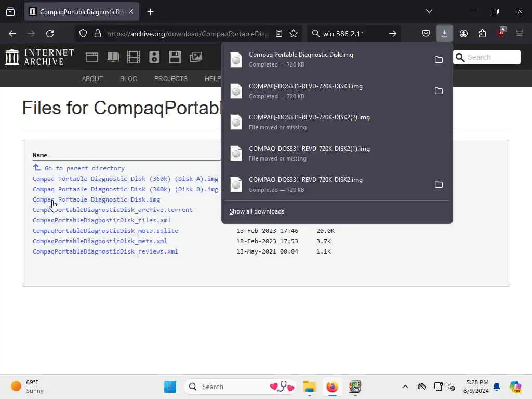The width and height of the screenshot is (532, 399).
Task: Switch to Firefox on the taskbar
Action: coord(332,387)
